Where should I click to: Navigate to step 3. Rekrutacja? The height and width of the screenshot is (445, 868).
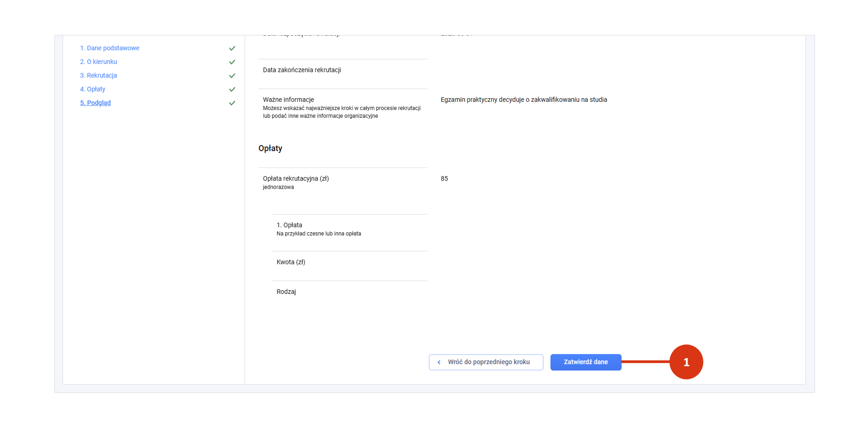99,76
